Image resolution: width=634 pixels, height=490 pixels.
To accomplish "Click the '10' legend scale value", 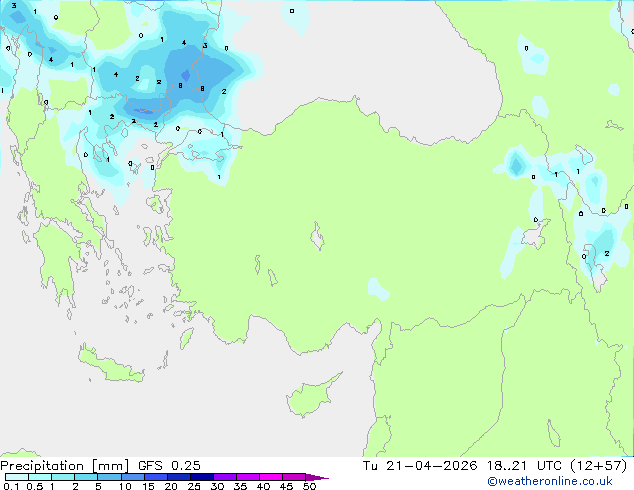I will pyautogui.click(x=125, y=486).
